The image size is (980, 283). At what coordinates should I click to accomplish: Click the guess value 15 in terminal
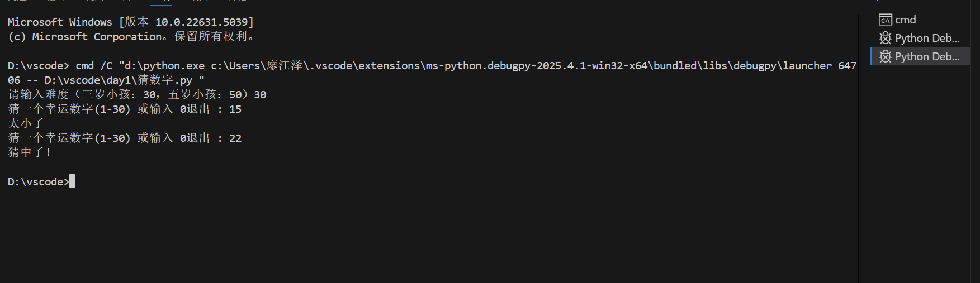[x=235, y=109]
